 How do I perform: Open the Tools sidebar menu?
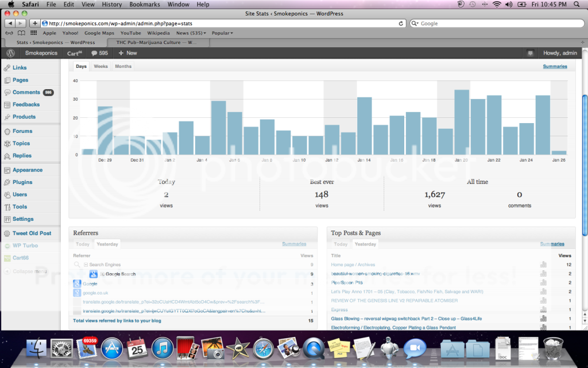(20, 206)
